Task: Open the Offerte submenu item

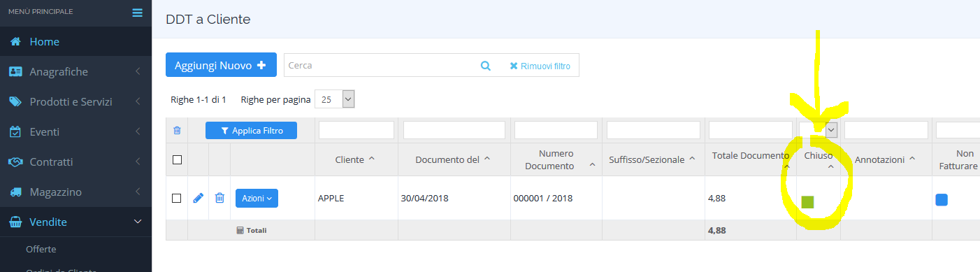Action: click(41, 249)
